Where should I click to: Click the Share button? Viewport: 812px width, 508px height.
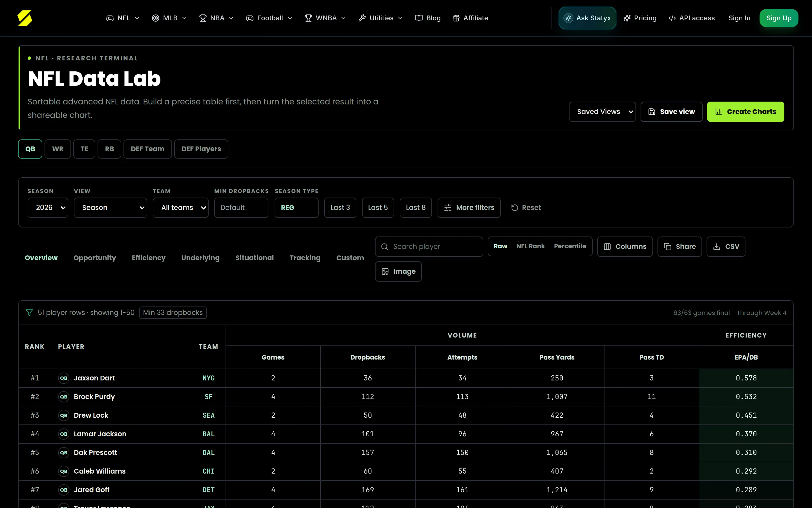click(679, 247)
